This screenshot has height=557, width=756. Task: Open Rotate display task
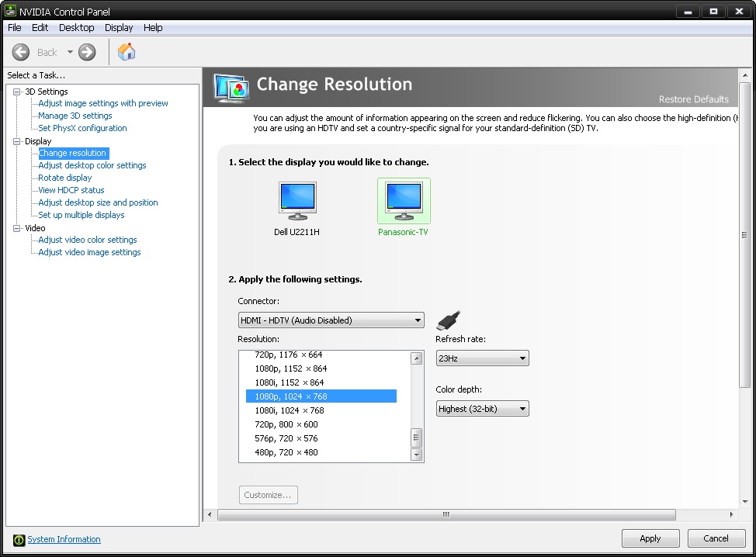click(x=65, y=178)
